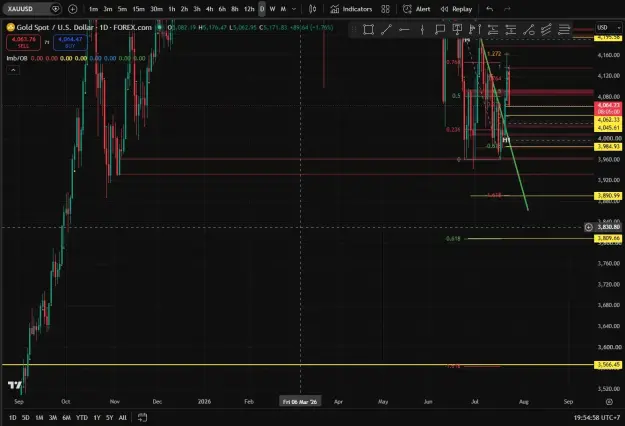Select the Long Position tool

click(493, 29)
